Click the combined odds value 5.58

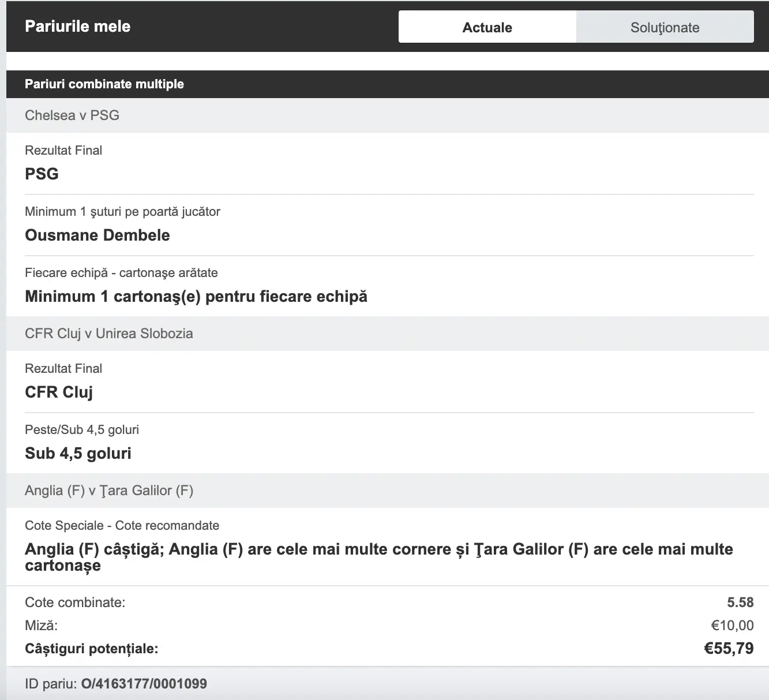(740, 602)
